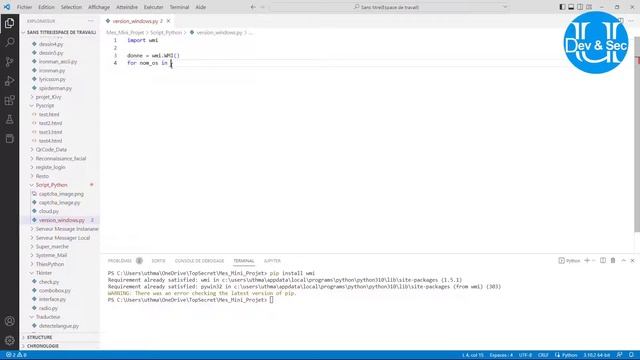Open detectelangue.py in the explorer
Screen dimensions: 640x360
pos(59,326)
